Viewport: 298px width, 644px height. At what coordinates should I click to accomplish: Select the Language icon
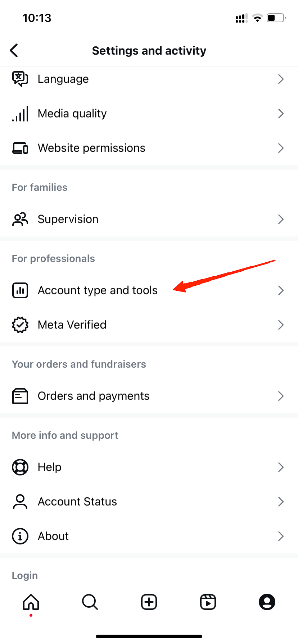(x=20, y=79)
